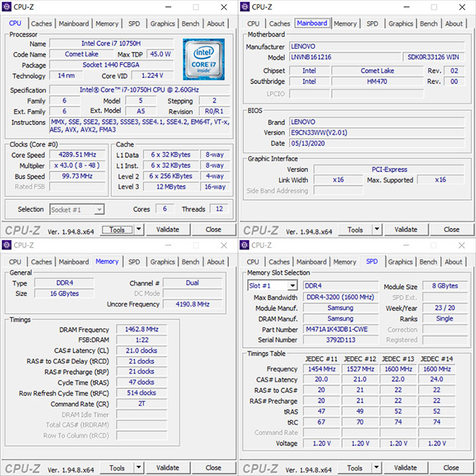476x476 pixels.
Task: Select SPD tab in Memory window
Action: [134, 262]
